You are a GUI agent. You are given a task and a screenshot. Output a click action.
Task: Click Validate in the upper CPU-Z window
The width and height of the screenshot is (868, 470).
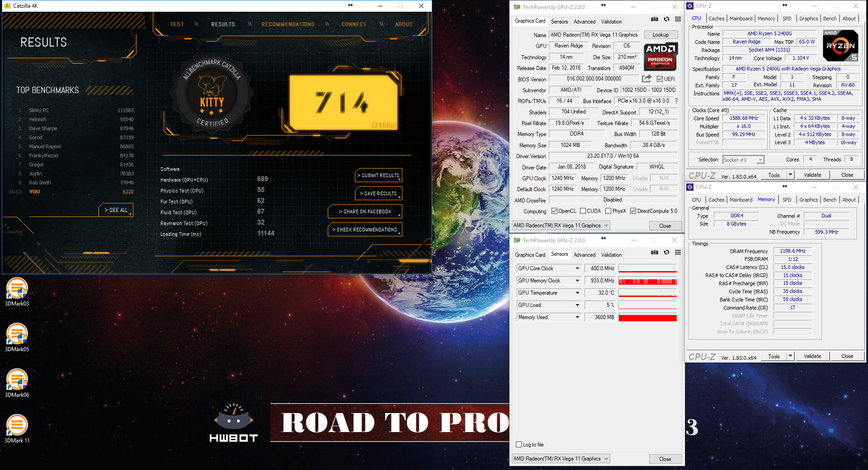coord(812,175)
